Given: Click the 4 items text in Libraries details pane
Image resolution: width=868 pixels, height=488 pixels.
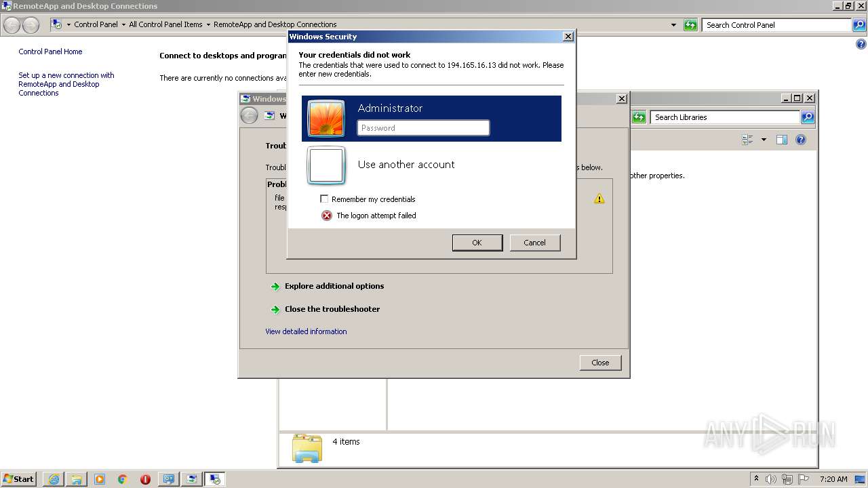Looking at the screenshot, I should 346,442.
